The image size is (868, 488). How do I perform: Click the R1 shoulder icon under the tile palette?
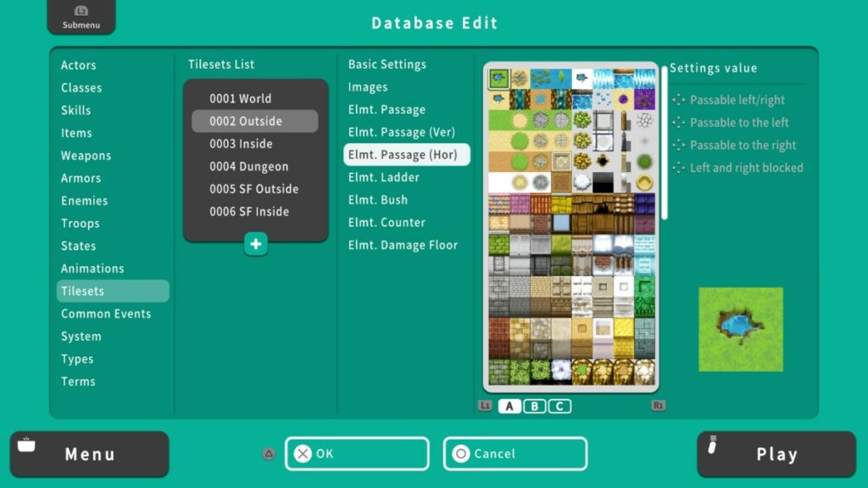tap(658, 406)
